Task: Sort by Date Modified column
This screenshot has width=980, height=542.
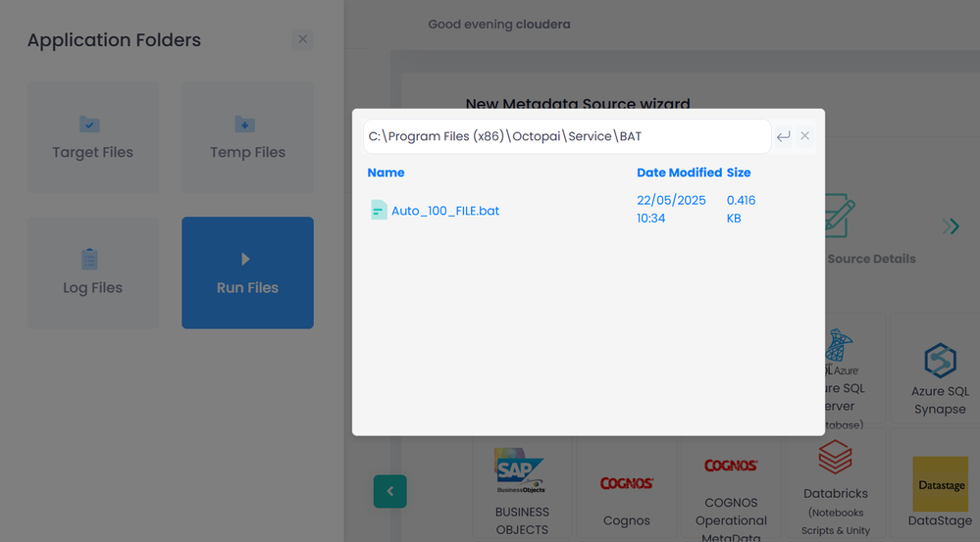Action: click(x=679, y=172)
